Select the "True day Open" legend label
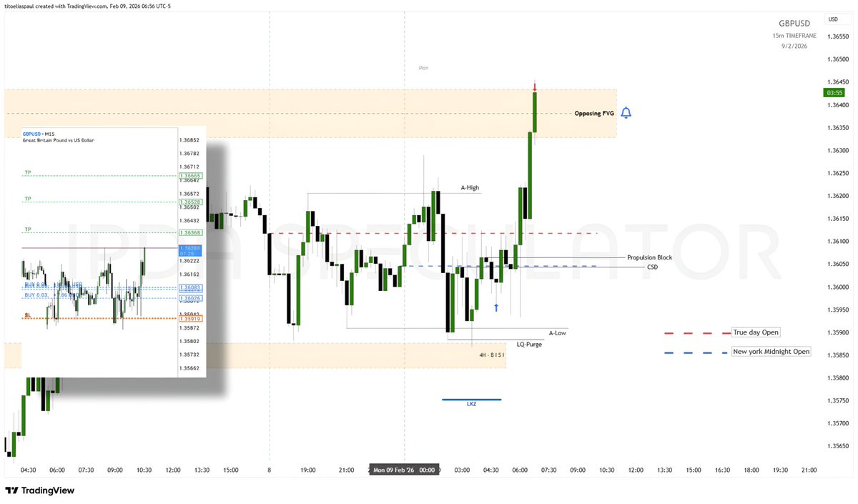This screenshot has height=504, width=858. [756, 332]
